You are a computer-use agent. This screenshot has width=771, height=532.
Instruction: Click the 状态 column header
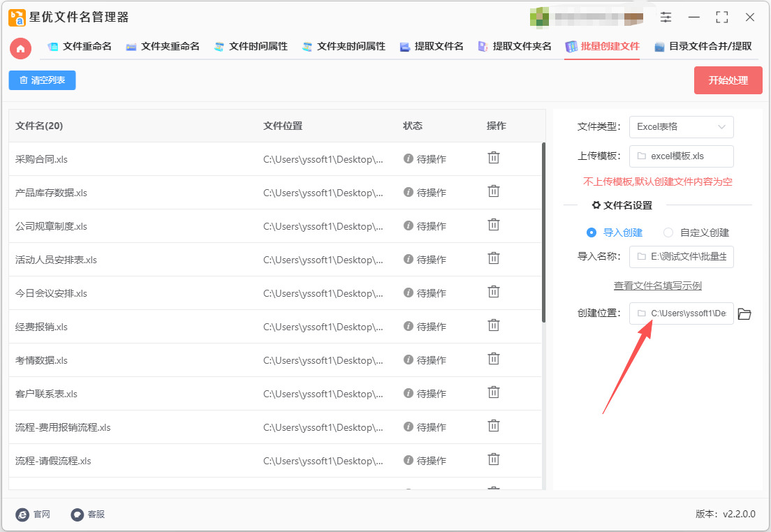click(413, 126)
